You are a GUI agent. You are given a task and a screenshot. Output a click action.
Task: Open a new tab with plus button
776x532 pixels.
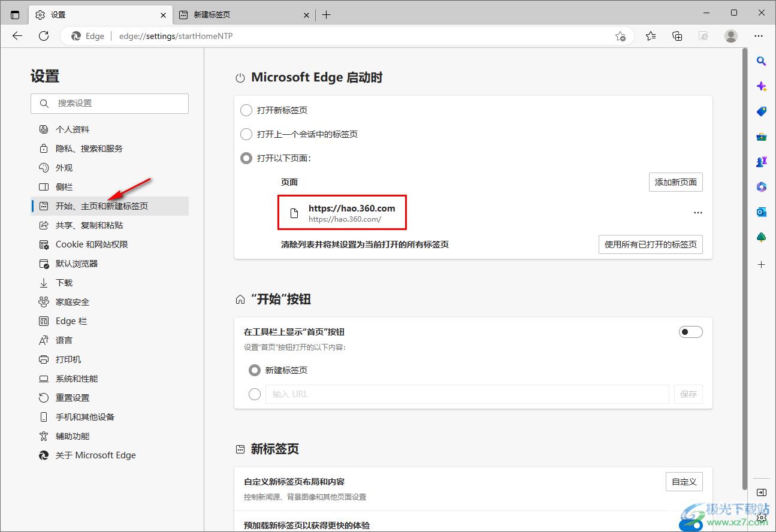point(326,15)
